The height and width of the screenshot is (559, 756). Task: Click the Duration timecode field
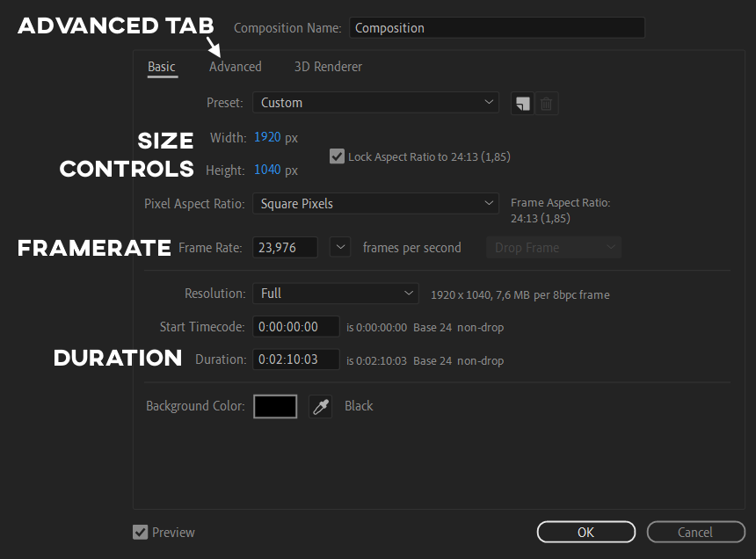296,359
